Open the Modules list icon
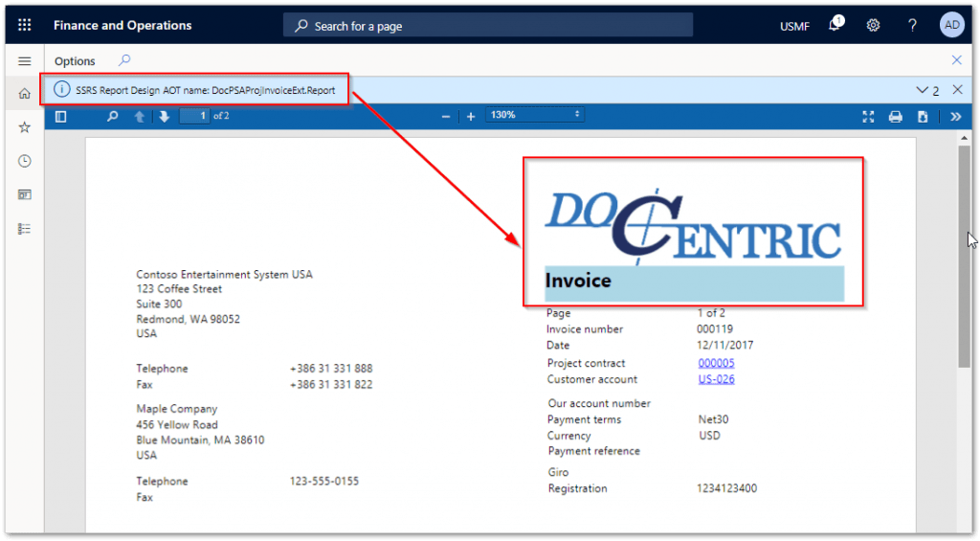The width and height of the screenshot is (980, 541). tap(24, 229)
